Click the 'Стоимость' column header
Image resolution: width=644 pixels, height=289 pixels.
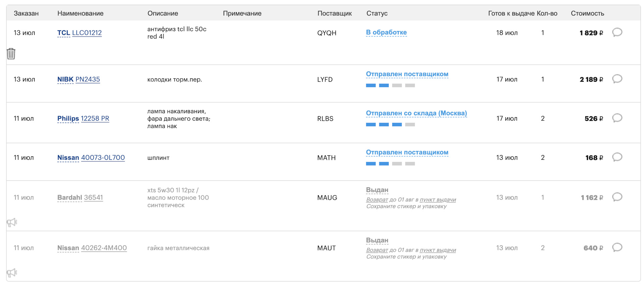[x=587, y=13]
